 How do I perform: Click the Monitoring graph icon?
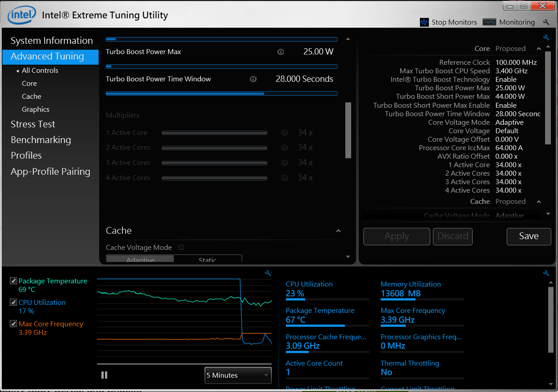490,22
